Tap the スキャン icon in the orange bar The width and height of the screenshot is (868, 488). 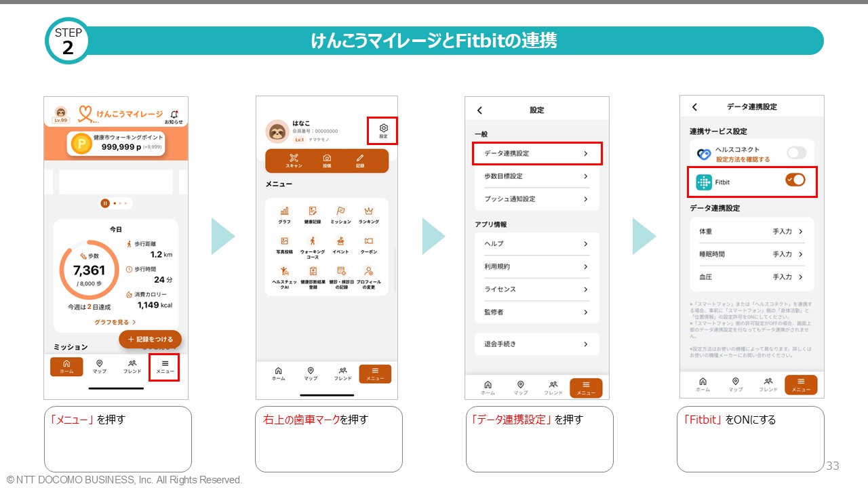pos(294,161)
